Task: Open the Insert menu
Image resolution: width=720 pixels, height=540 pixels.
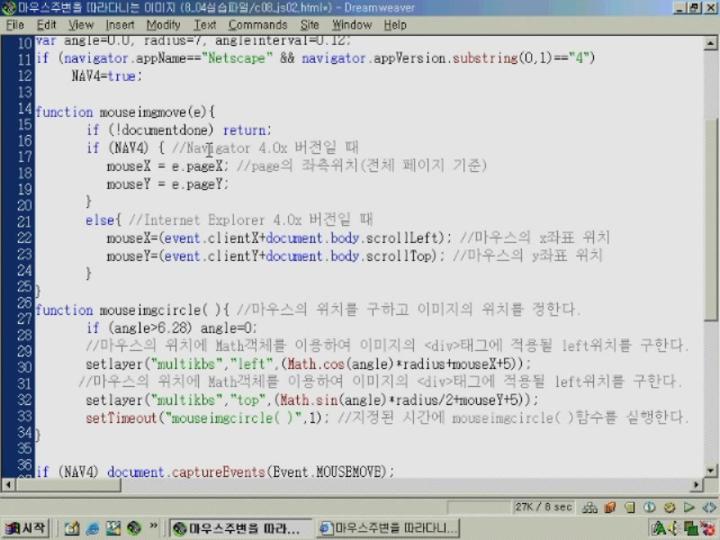Action: click(120, 25)
